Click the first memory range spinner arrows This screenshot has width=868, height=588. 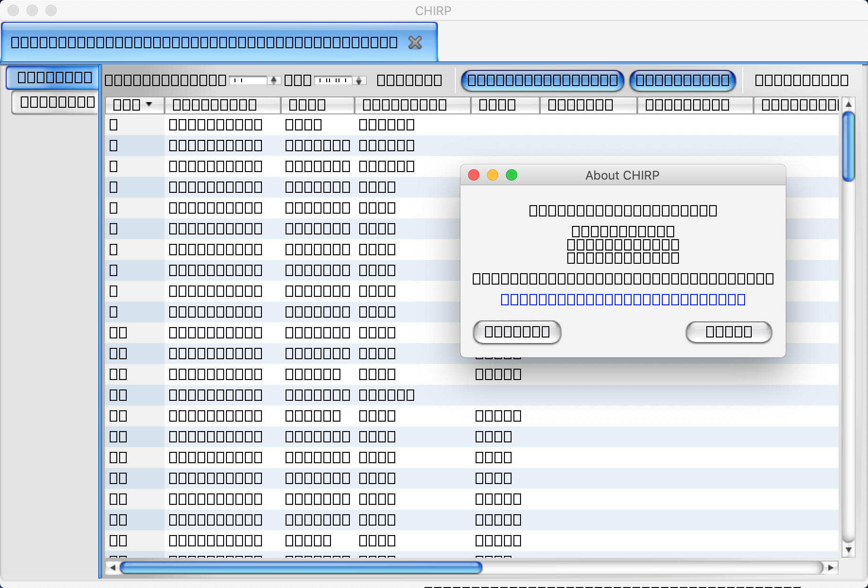tap(273, 80)
